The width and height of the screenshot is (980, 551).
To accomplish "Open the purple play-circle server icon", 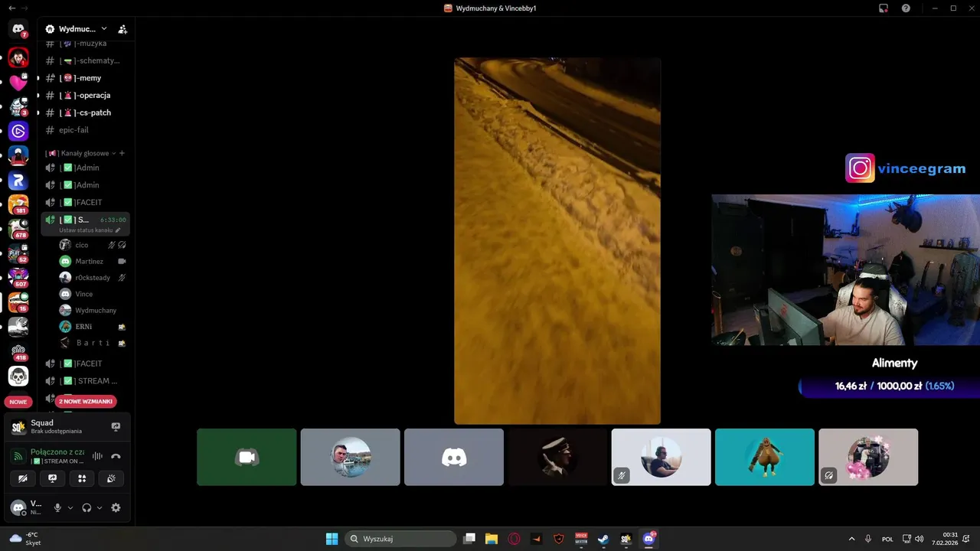I will click(x=18, y=132).
